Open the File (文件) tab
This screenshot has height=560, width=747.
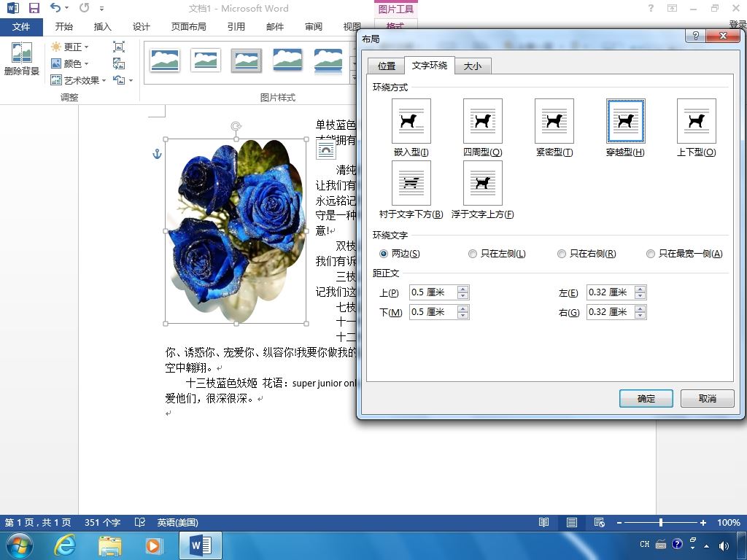click(21, 27)
